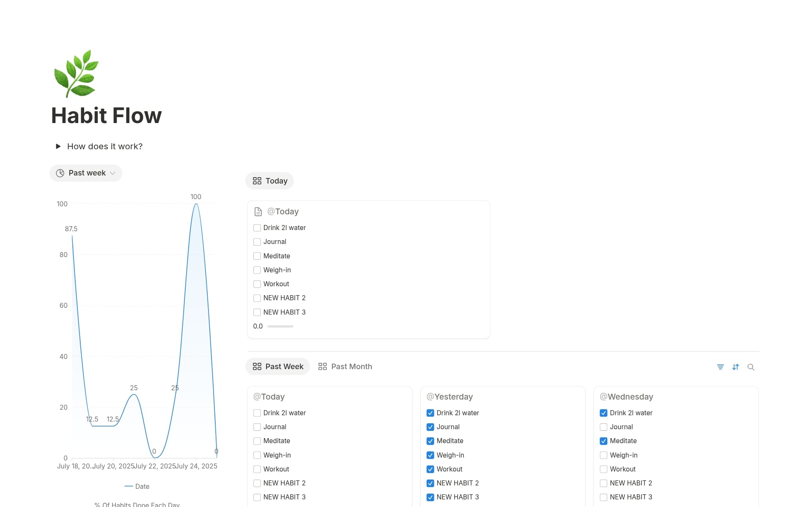
Task: Uncheck Journal in the @Yesterday card
Action: 430,427
